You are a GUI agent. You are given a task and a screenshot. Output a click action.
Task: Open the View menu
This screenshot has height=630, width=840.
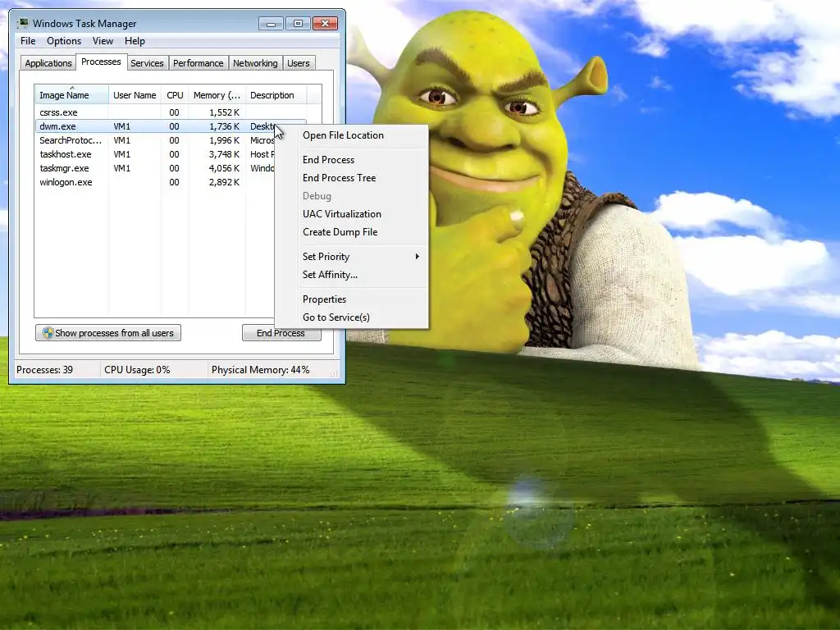103,41
